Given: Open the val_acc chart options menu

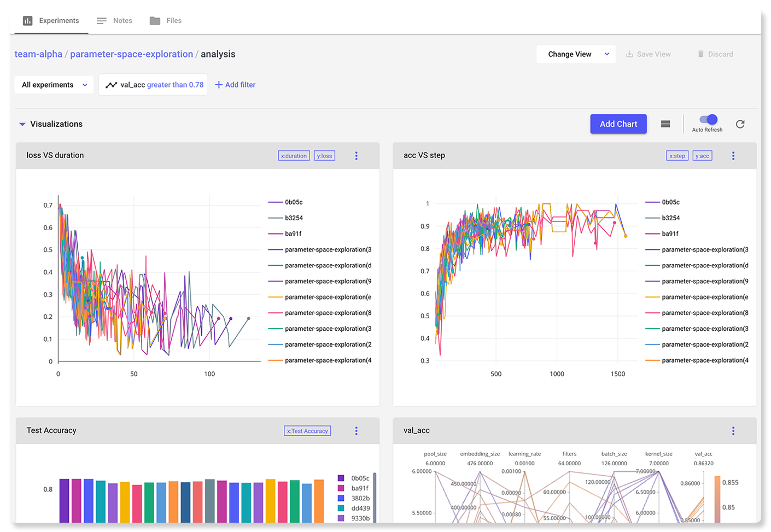Looking at the screenshot, I should pyautogui.click(x=733, y=431).
